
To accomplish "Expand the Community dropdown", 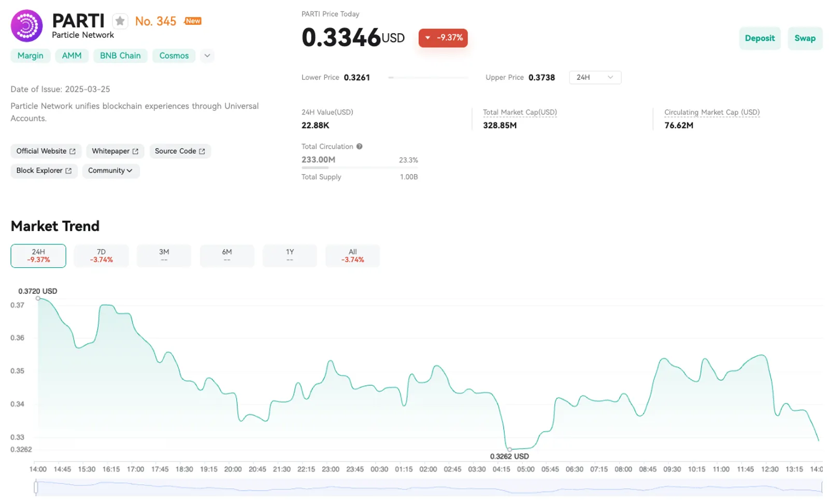I will 110,170.
